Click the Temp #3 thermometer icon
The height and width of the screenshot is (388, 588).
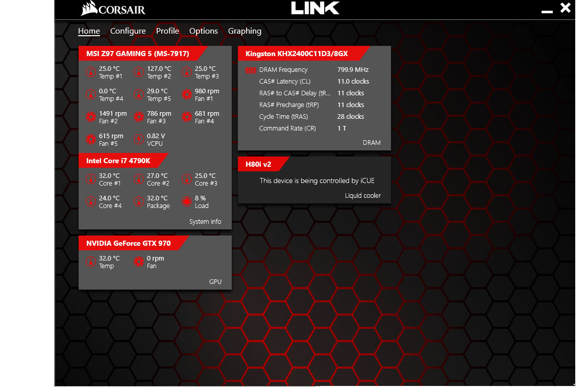(x=187, y=72)
